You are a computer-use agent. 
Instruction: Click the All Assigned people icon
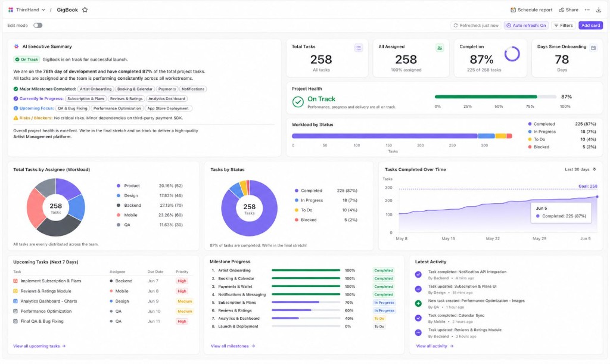(440, 48)
